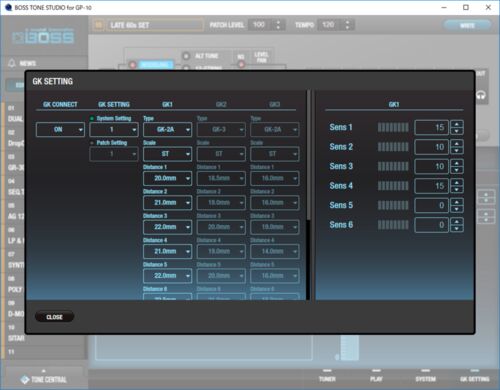
Task: Click the headphones icon
Action: pos(481,95)
